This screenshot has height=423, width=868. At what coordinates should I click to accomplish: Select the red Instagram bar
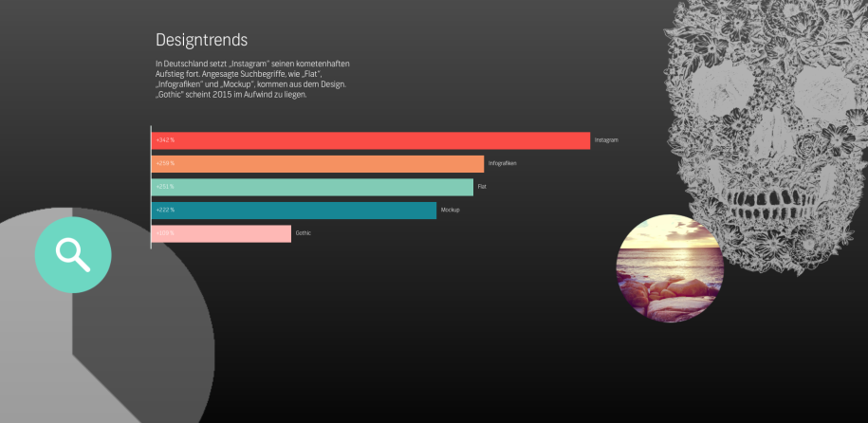(371, 140)
